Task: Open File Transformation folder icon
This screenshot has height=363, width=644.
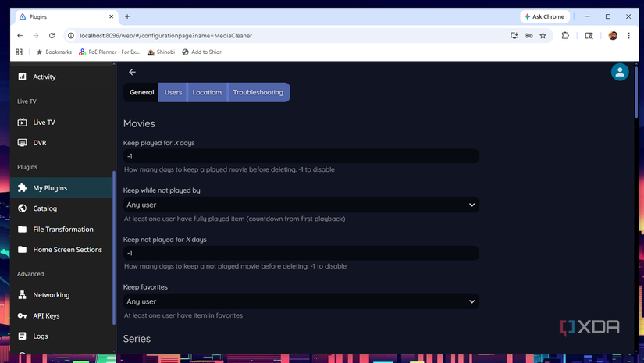Action: [22, 230]
